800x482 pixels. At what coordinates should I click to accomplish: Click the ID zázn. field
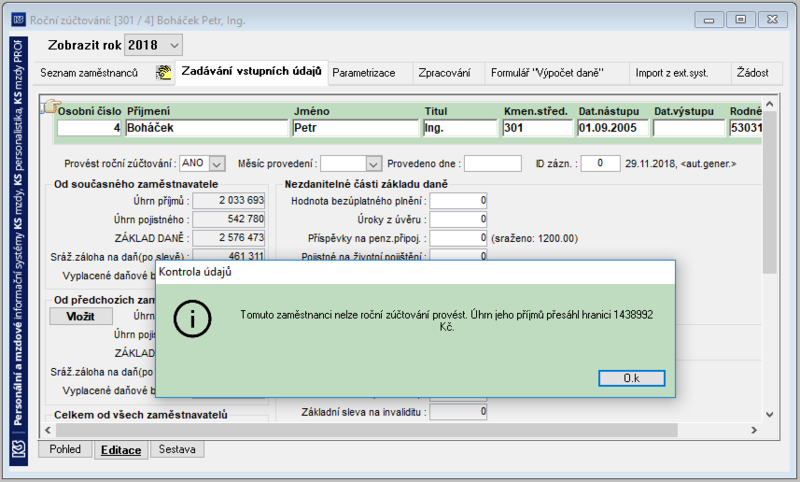coord(601,163)
